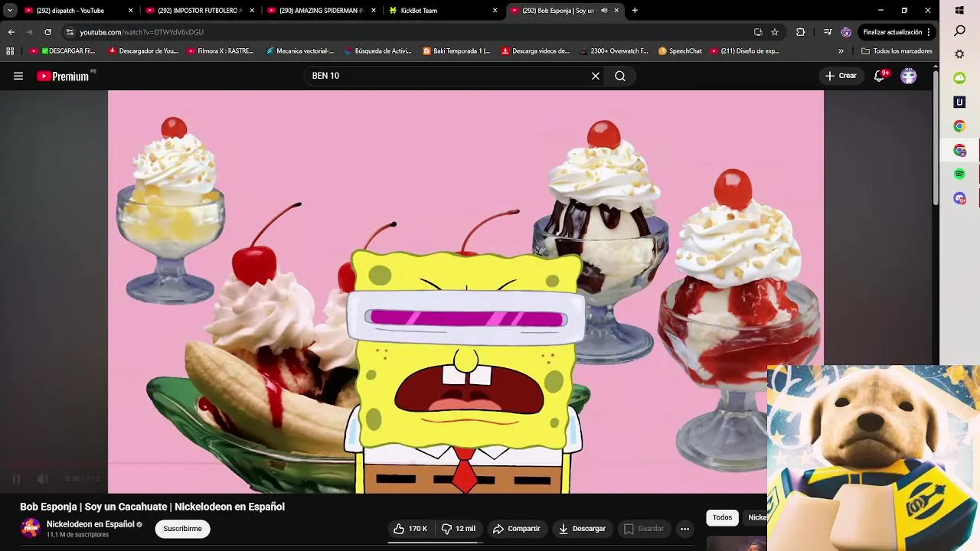Open 2300+ Overwatch F... bookmark
Screen dimensions: 980x551
(614, 51)
